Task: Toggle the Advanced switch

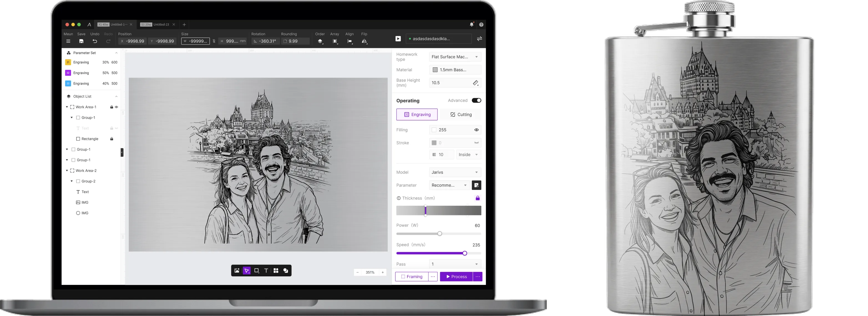Action: (477, 100)
